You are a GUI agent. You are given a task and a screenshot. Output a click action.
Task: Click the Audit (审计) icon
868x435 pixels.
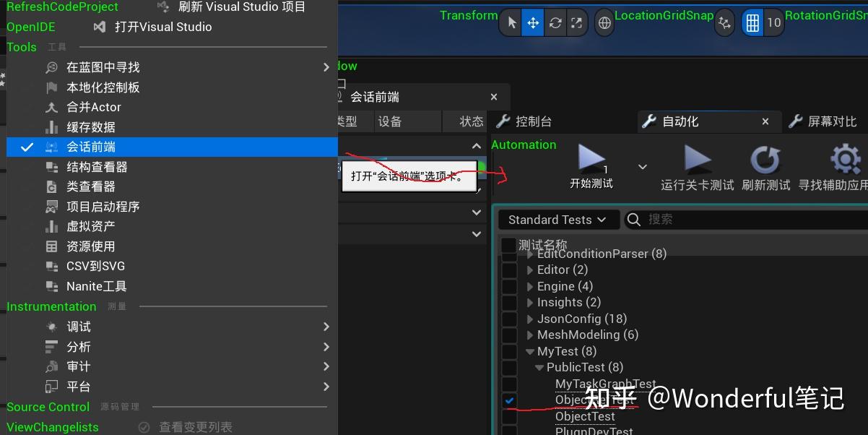click(x=52, y=366)
